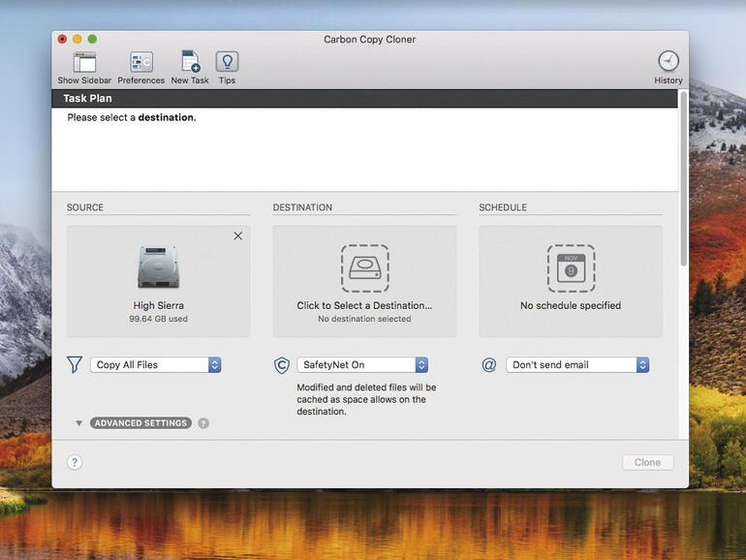The width and height of the screenshot is (746, 560).
Task: Click the Task Plan header bar
Action: pos(364,99)
